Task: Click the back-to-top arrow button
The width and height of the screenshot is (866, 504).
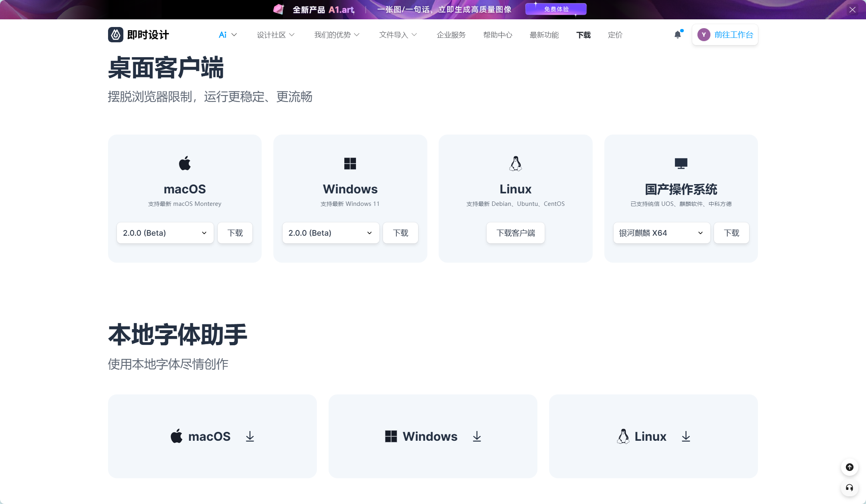Action: tap(849, 467)
